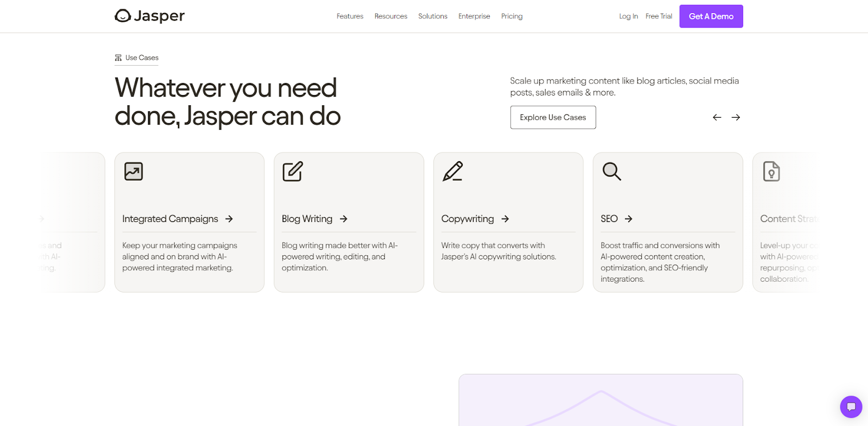Click the 'Scale up marketing content' paragraph
This screenshot has width=868, height=426.
[x=624, y=86]
